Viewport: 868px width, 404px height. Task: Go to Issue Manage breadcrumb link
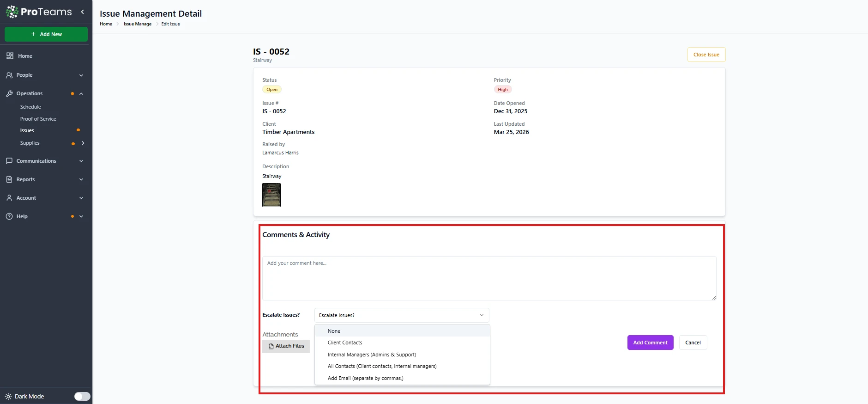[x=137, y=24]
